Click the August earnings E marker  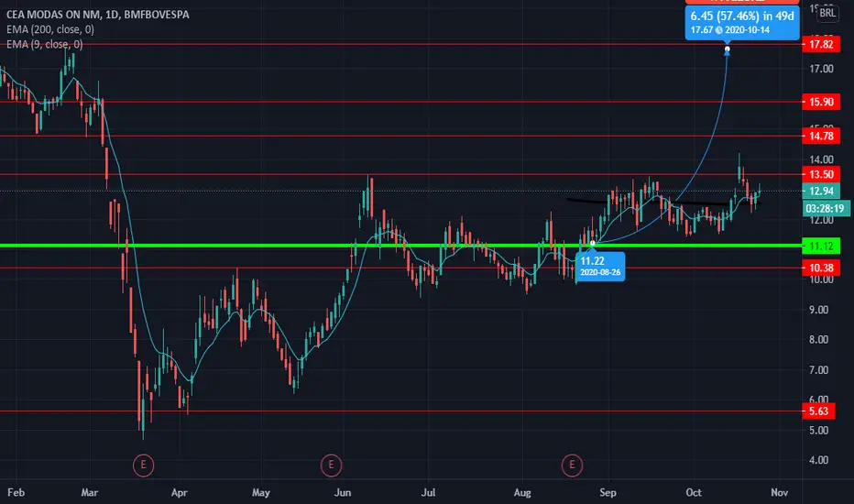click(x=572, y=466)
